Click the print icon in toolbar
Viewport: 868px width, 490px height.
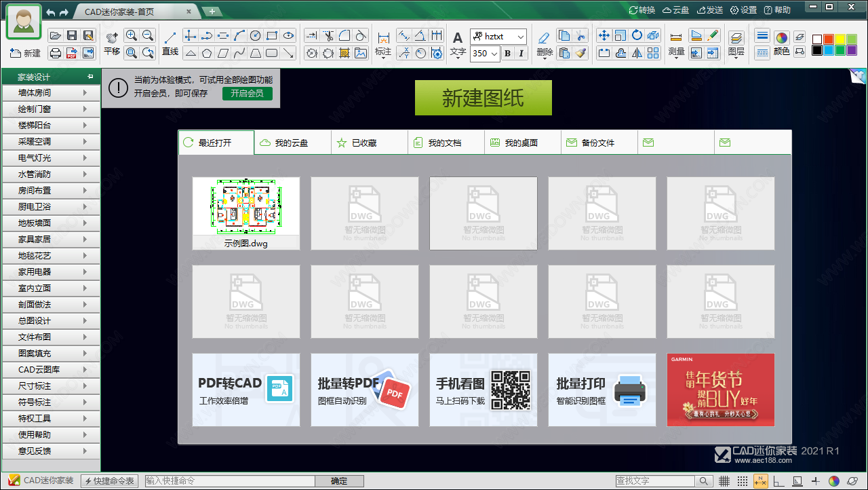pos(56,53)
